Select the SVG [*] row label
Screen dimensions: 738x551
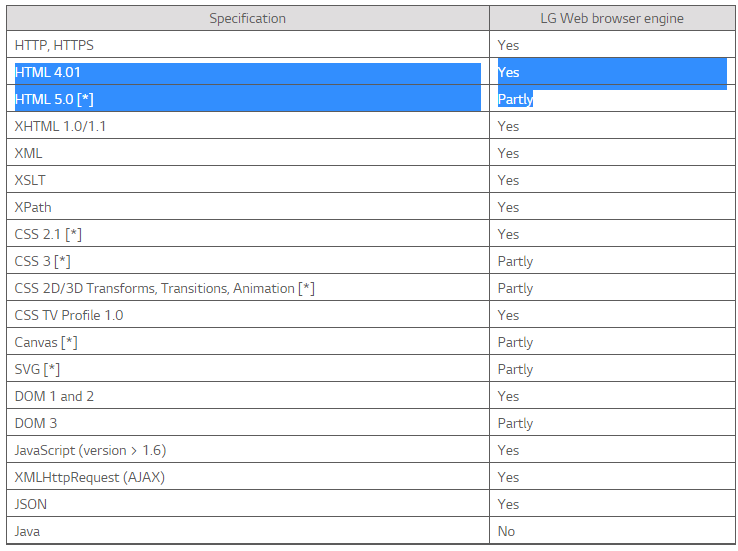coord(37,369)
